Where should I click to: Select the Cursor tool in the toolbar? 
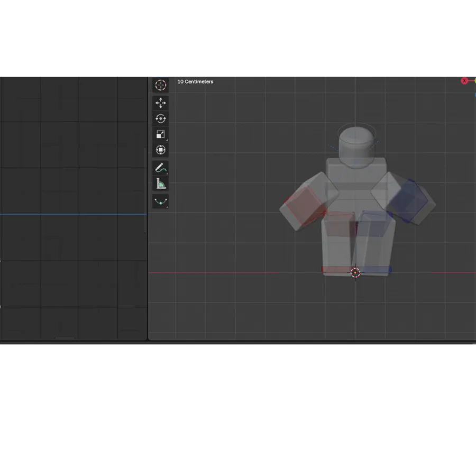pos(161,85)
